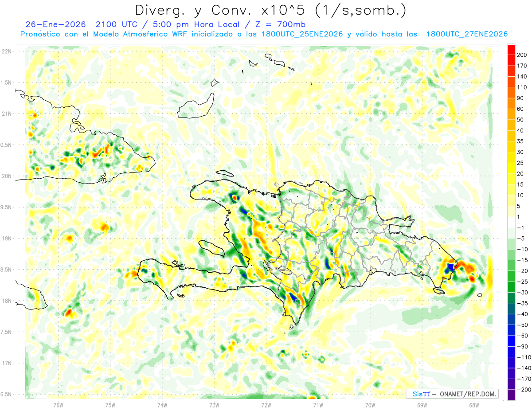532x411 pixels.
Task: Click the longitude label "72W"
Action: [x=266, y=405]
